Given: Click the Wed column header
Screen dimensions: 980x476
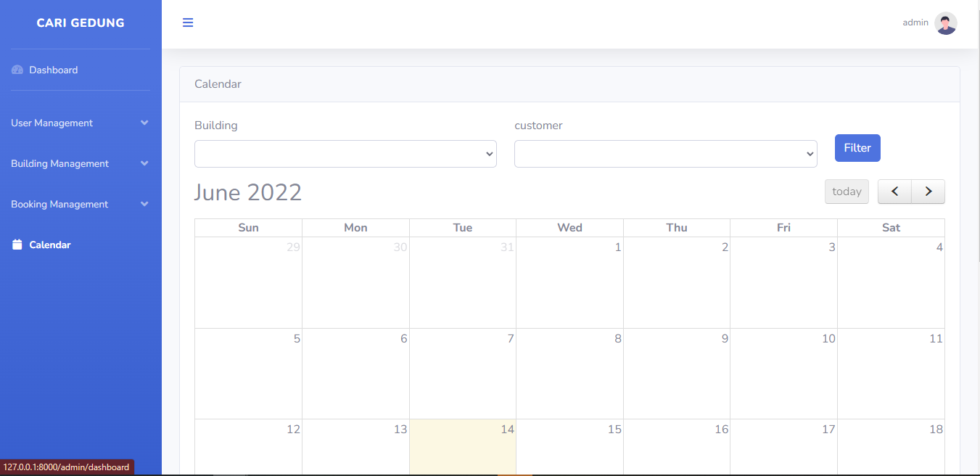Looking at the screenshot, I should click(569, 228).
